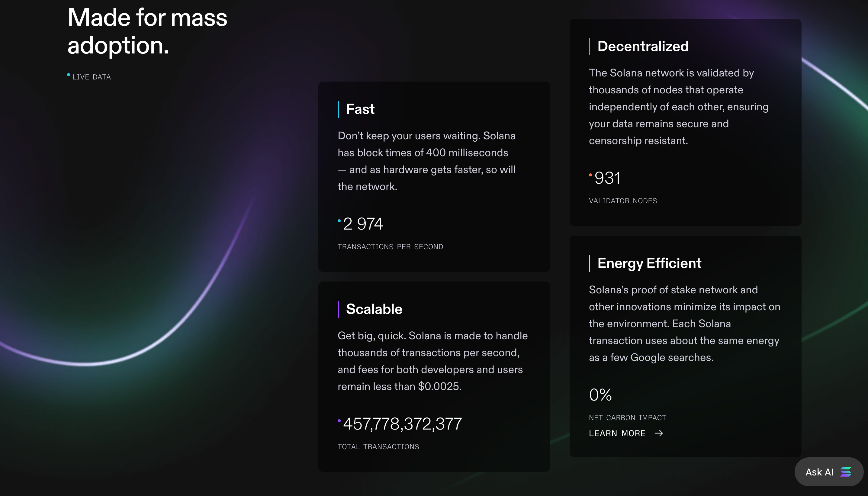Open the Learn More link
This screenshot has width=868, height=496.
point(617,433)
